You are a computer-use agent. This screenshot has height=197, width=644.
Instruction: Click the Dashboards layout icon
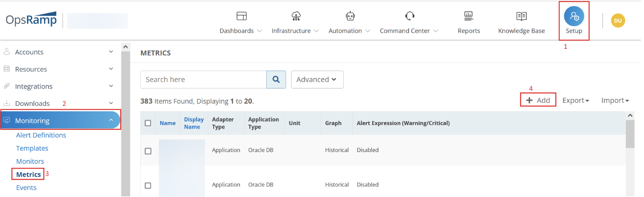pos(241,17)
